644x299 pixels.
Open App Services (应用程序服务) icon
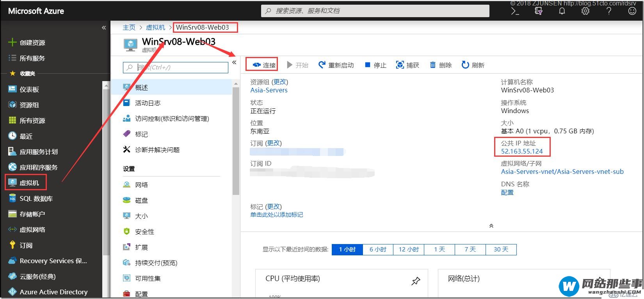[12, 167]
